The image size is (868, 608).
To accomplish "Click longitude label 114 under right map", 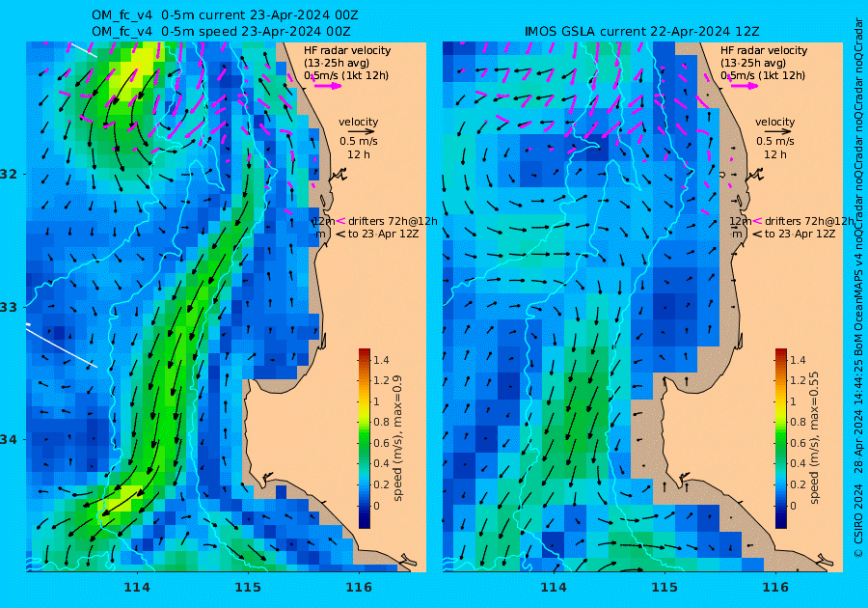I will click(553, 588).
